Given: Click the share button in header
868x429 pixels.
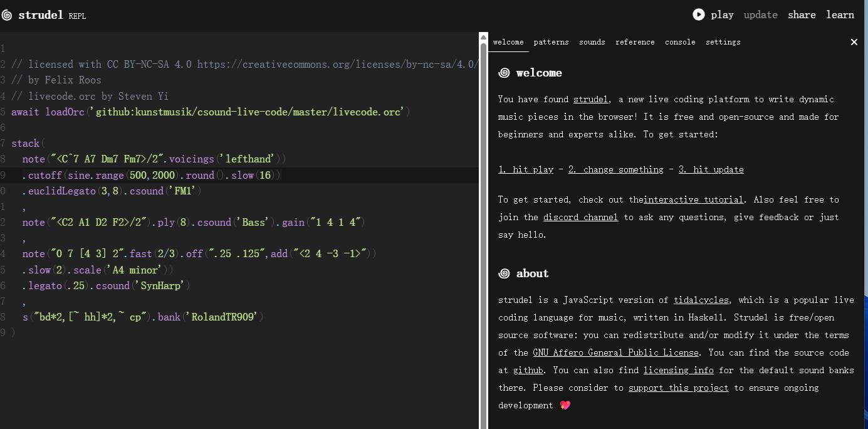Looking at the screenshot, I should 802,14.
